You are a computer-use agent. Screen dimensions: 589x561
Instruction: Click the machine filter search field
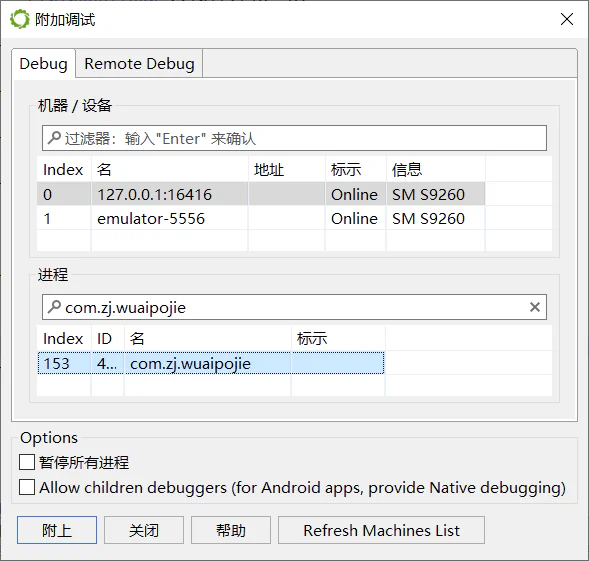point(294,138)
